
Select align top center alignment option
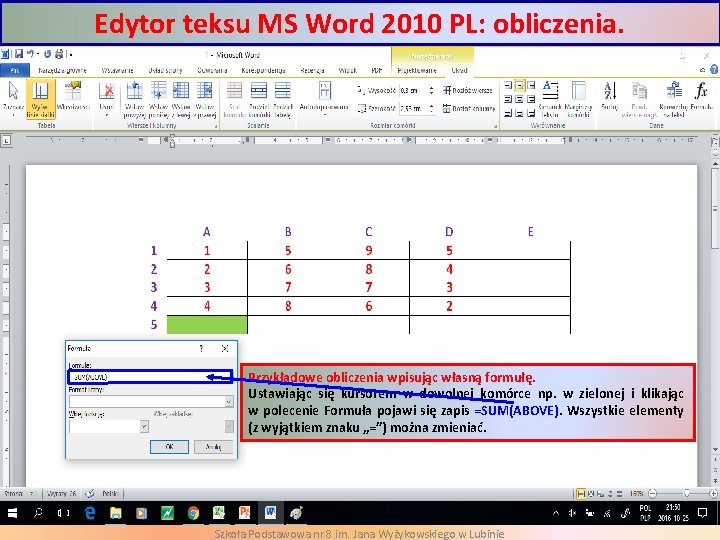click(x=519, y=85)
